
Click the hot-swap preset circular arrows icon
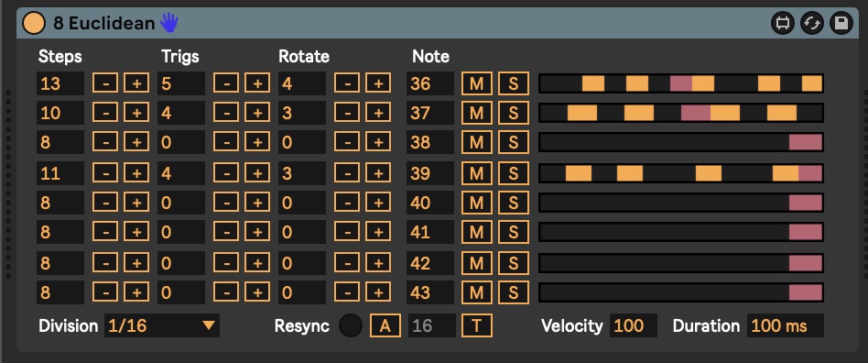[x=812, y=23]
